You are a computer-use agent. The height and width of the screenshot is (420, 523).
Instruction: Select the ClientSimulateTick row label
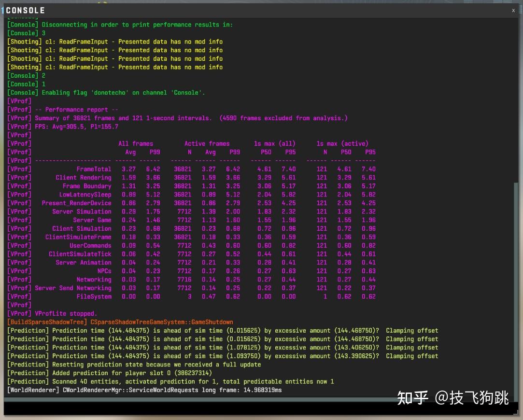pos(80,254)
